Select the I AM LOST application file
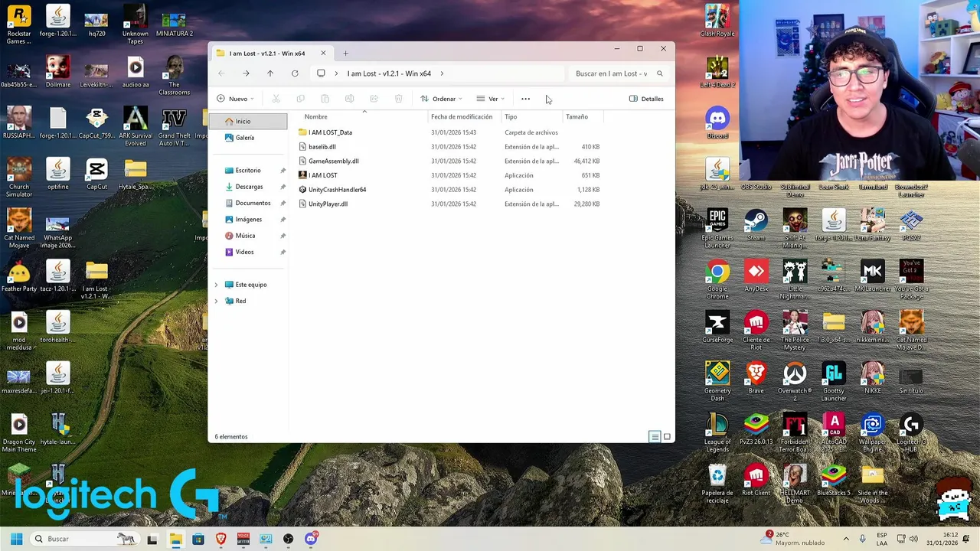Image resolution: width=980 pixels, height=551 pixels. click(x=322, y=175)
